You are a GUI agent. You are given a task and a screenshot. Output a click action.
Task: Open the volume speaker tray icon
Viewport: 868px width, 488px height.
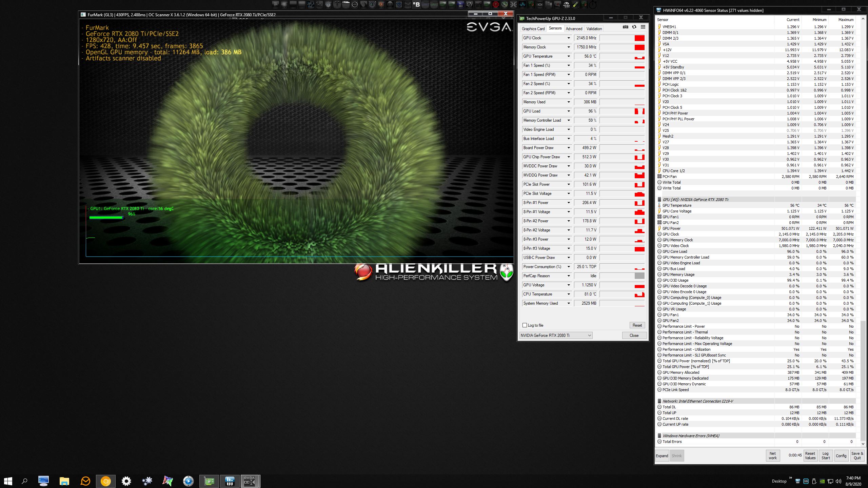coord(839,481)
